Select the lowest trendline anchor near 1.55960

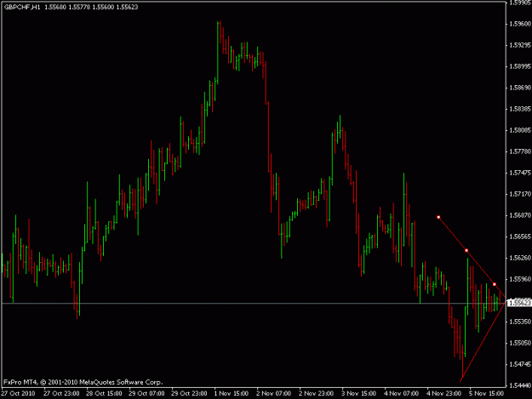coord(495,284)
